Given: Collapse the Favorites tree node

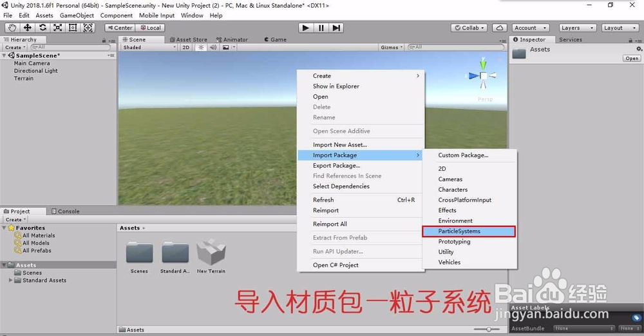Looking at the screenshot, I should (x=4, y=228).
